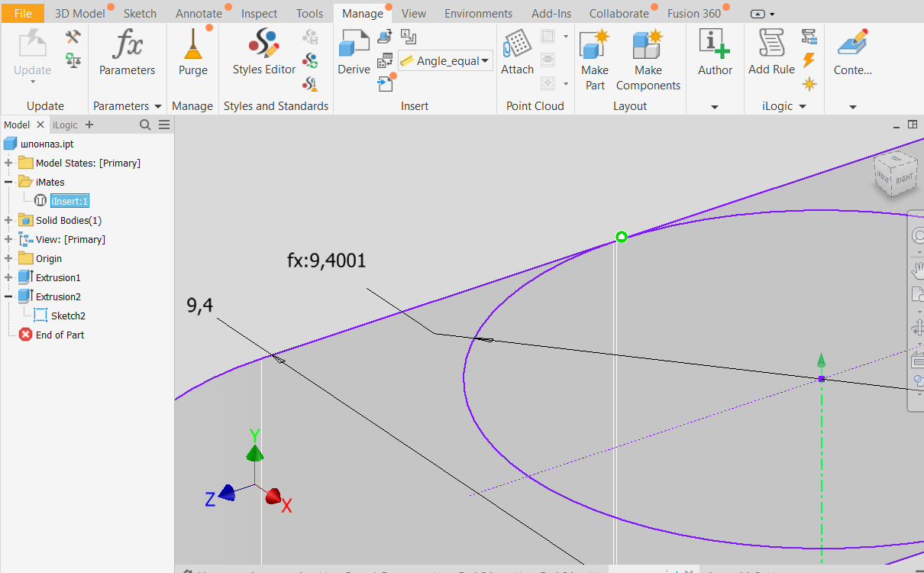Collapse the Extrusion2 tree node
924x573 pixels.
[6, 296]
